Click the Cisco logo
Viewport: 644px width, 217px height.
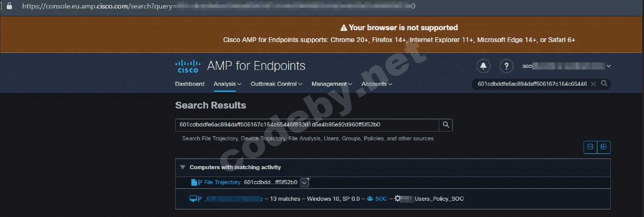[188, 66]
